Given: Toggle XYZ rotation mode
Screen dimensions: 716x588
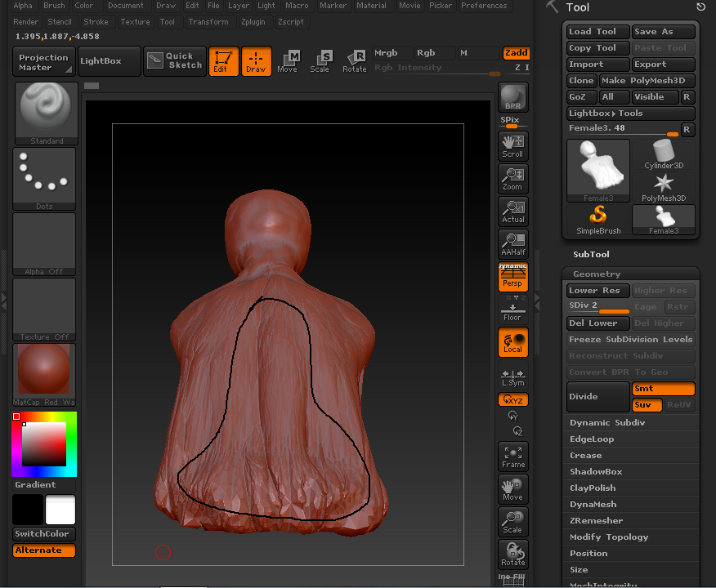Looking at the screenshot, I should click(512, 399).
